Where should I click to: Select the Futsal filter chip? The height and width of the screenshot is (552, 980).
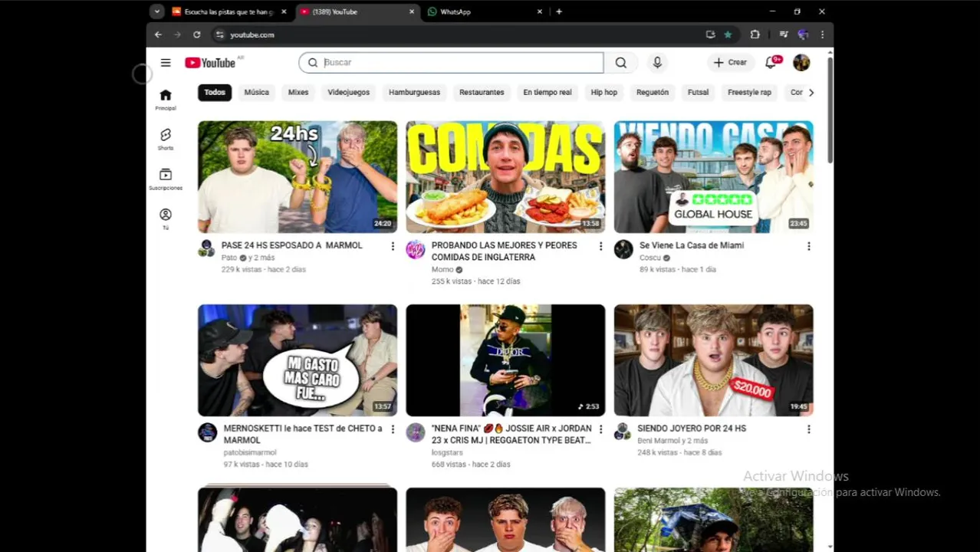[x=699, y=92]
